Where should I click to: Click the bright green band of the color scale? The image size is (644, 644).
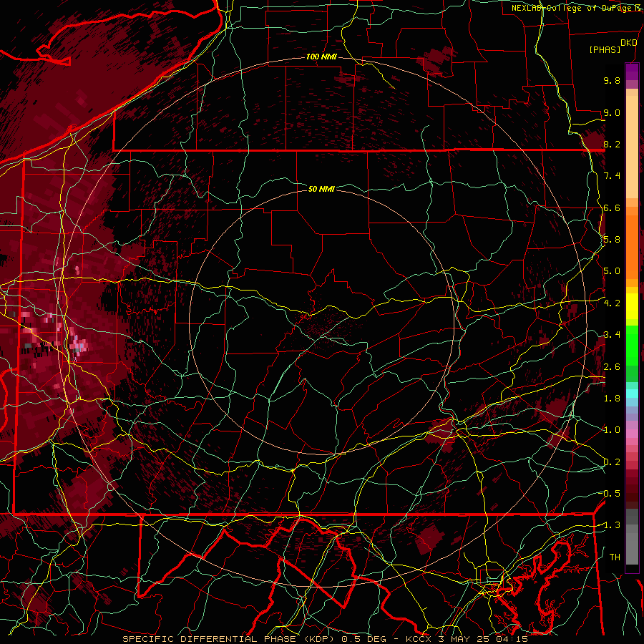point(632,345)
